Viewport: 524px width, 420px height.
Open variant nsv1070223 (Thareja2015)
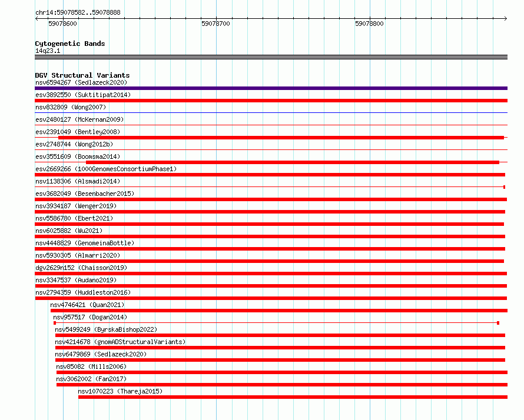(120, 391)
